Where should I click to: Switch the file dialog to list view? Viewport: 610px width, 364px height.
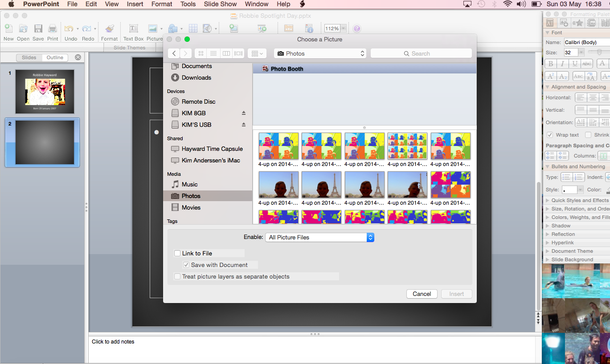click(213, 53)
